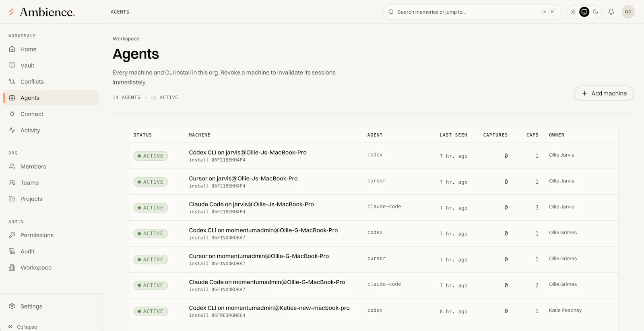
Task: Select the Activity menu label
Action: [30, 130]
